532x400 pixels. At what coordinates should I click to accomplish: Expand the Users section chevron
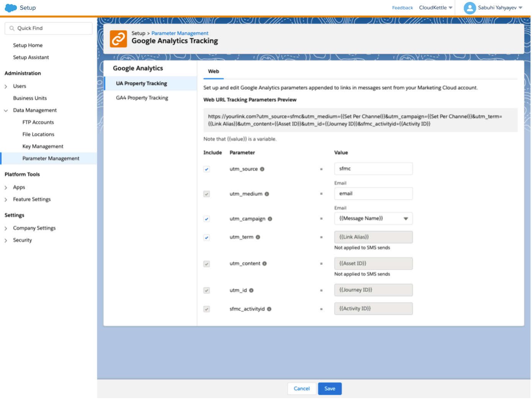coord(6,87)
